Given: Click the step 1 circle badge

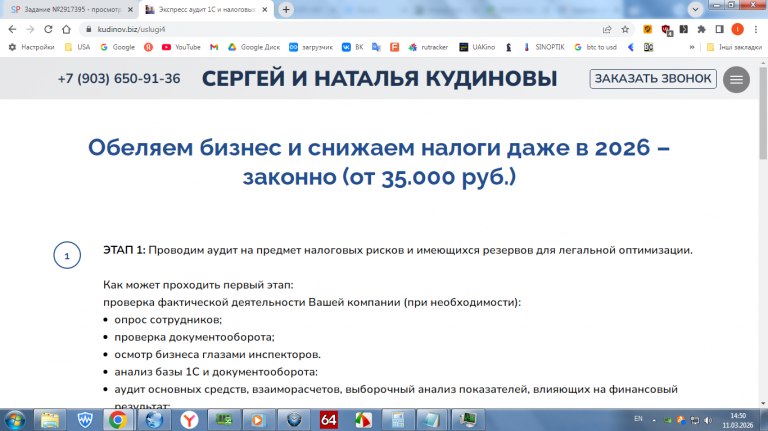Looking at the screenshot, I should [67, 255].
